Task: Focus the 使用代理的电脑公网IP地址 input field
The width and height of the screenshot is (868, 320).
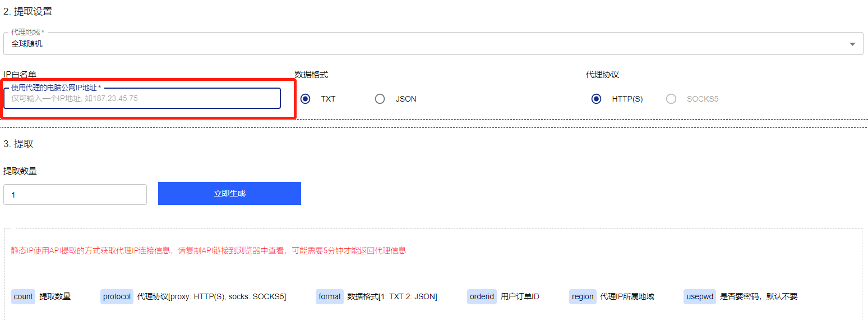Action: point(142,98)
